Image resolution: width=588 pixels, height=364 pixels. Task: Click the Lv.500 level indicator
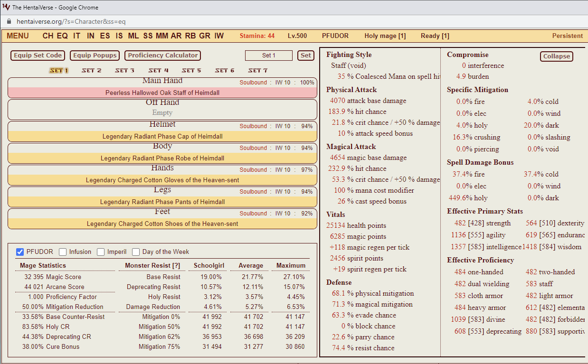[297, 36]
